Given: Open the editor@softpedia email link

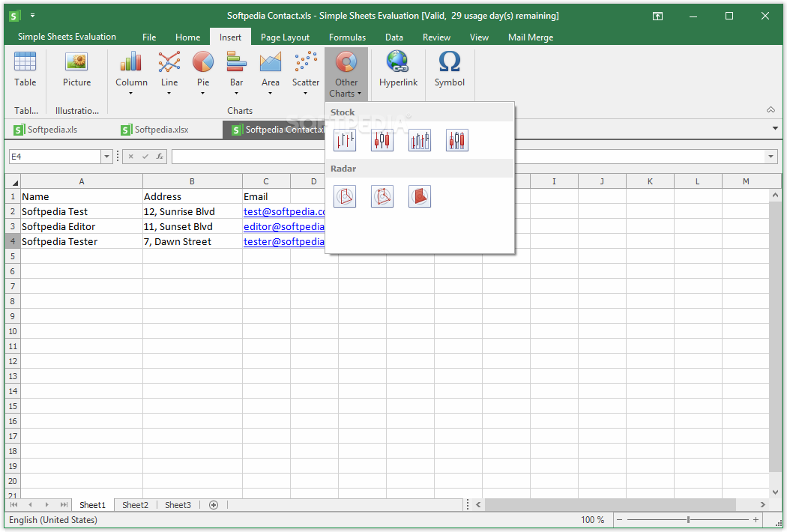Looking at the screenshot, I should [284, 227].
